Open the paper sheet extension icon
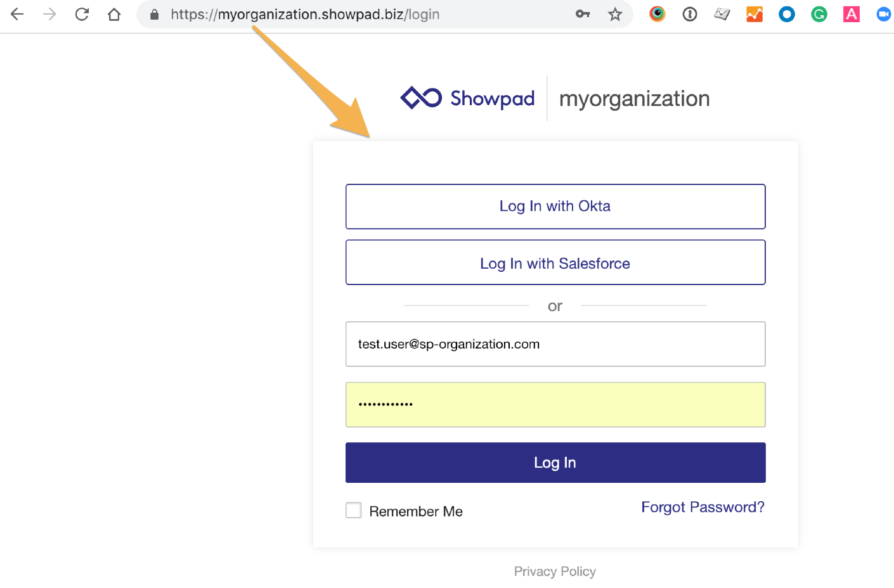Image resolution: width=894 pixels, height=588 pixels. point(722,14)
